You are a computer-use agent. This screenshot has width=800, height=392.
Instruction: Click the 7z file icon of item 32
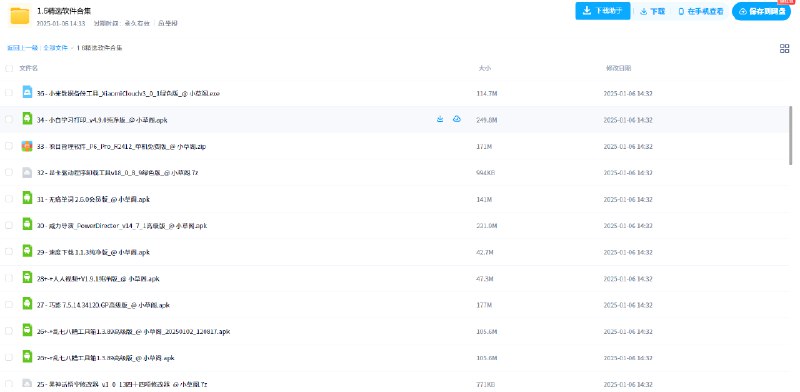pyautogui.click(x=27, y=173)
